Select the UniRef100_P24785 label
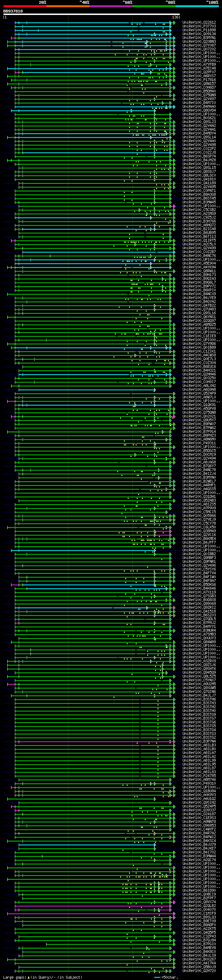Screen dimensions: 222x980 click(199, 776)
